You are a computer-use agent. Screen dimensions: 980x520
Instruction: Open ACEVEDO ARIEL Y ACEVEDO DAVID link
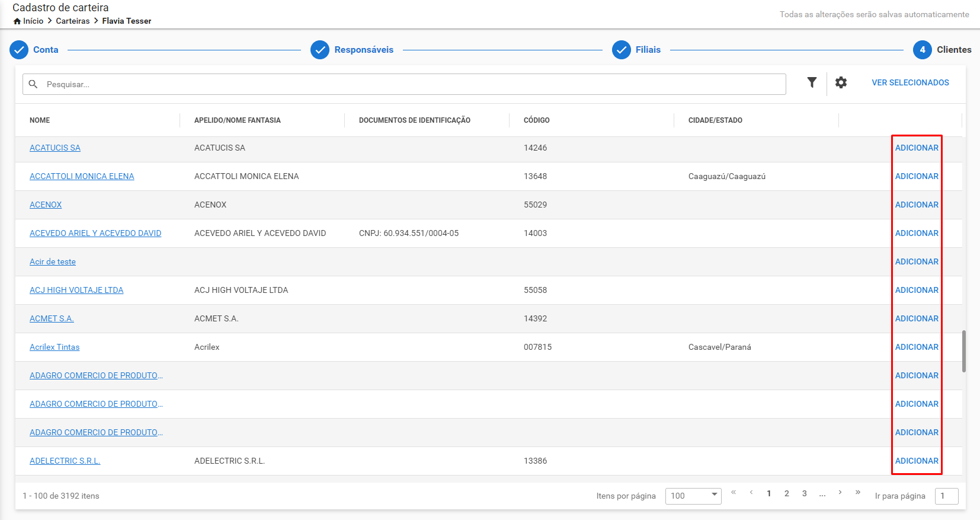tap(95, 233)
